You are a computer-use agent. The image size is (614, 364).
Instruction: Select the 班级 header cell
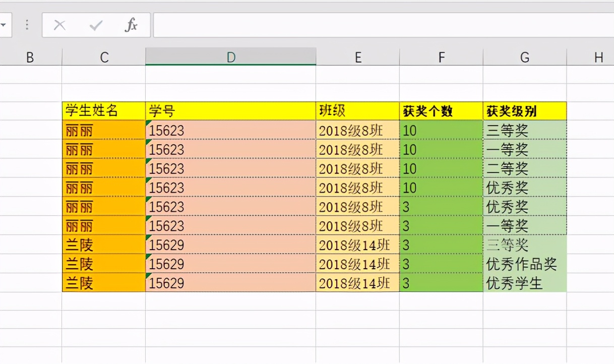pos(358,111)
